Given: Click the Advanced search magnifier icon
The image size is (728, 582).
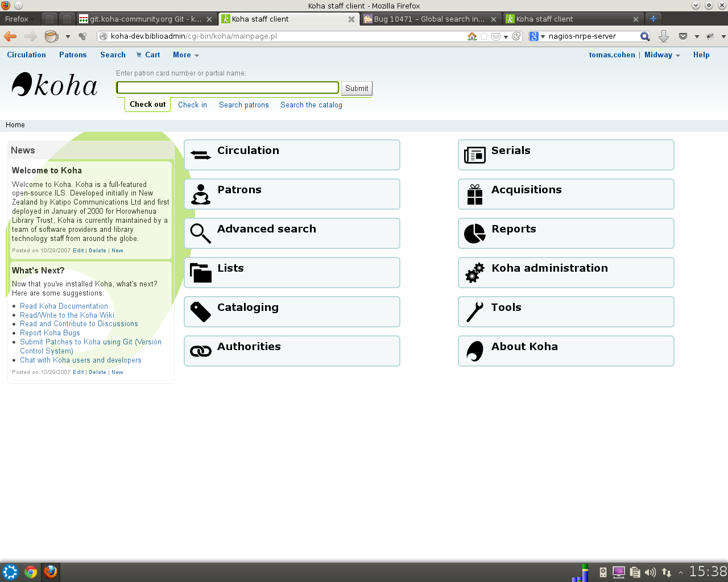Looking at the screenshot, I should pyautogui.click(x=200, y=234).
